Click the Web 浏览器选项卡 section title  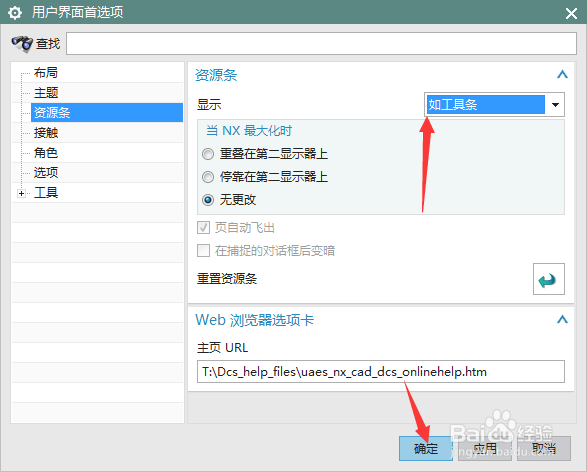pos(255,320)
